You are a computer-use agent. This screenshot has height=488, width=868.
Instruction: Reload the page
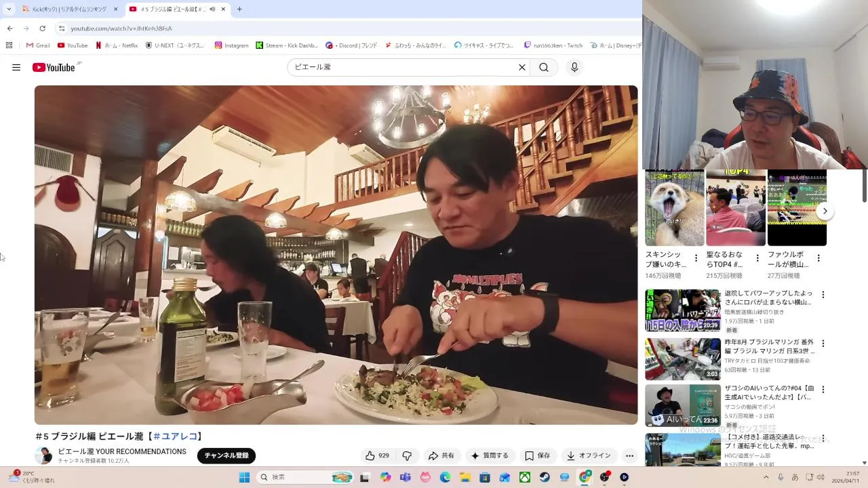tap(42, 28)
